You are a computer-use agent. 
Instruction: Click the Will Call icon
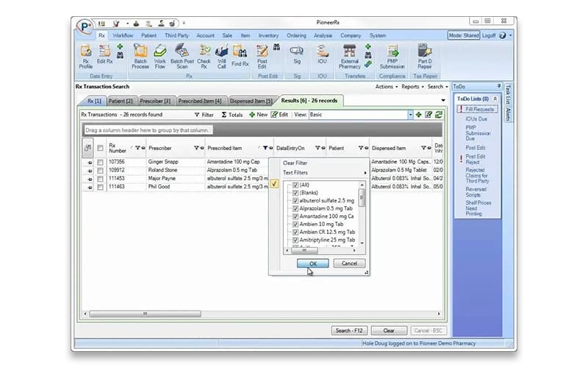(222, 57)
